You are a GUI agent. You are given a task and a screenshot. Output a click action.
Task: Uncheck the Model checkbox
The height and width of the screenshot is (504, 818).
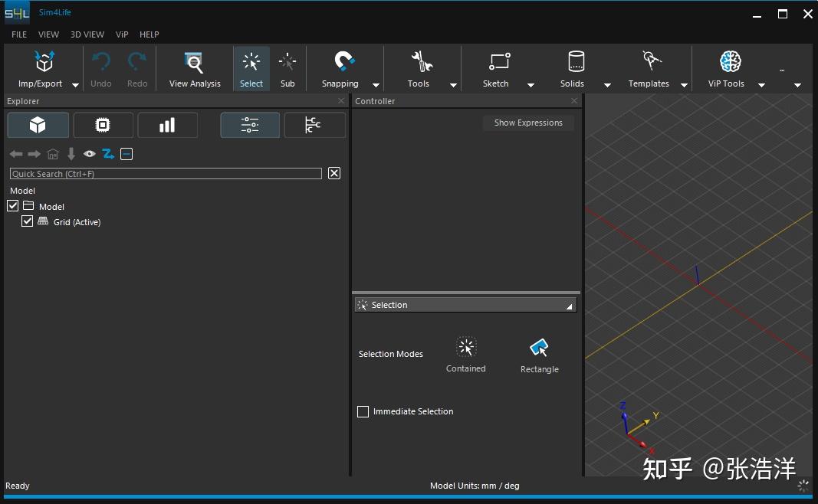tap(12, 205)
